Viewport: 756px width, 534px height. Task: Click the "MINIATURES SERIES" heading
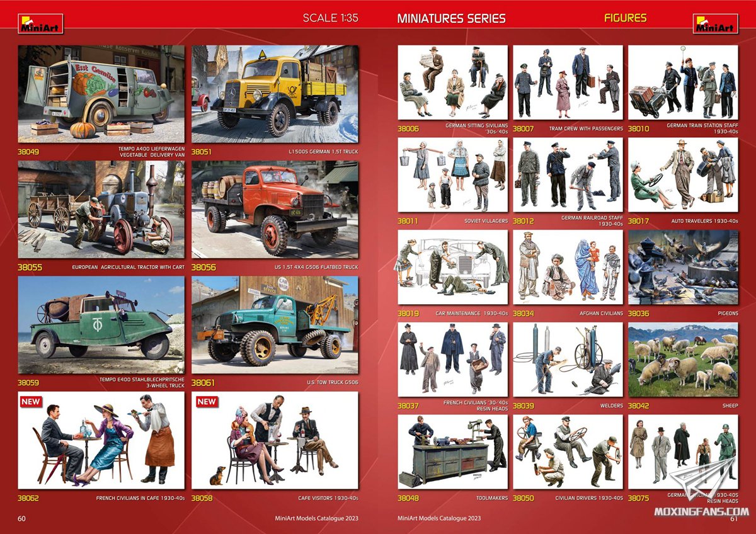451,18
